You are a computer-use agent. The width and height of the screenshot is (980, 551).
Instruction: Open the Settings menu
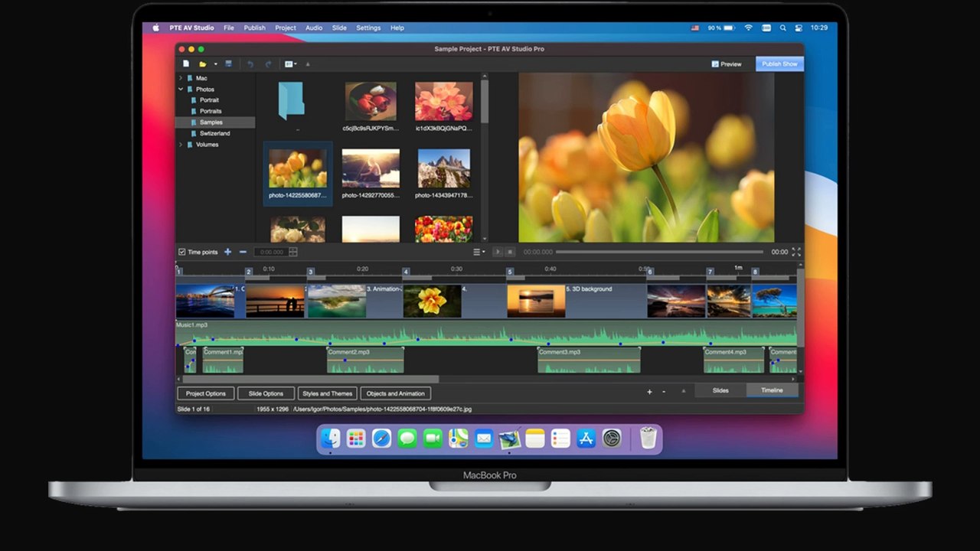pos(368,28)
